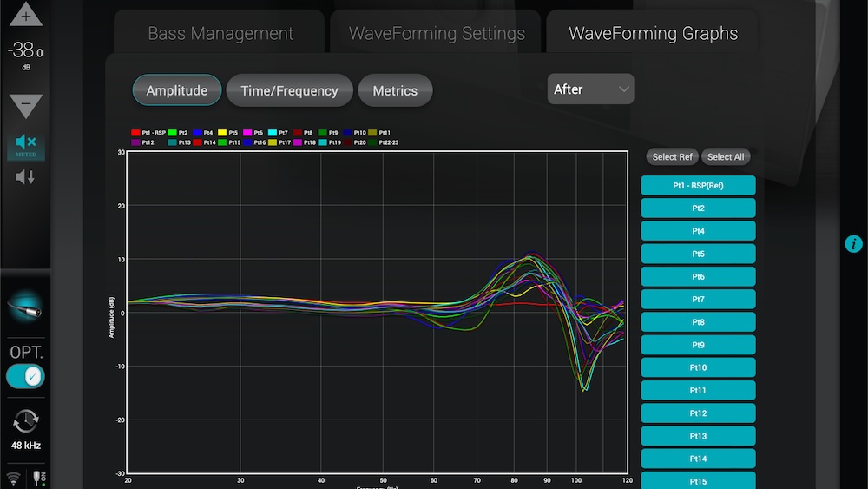Screen dimensions: 868x489
Task: Toggle the Pt10 measurement curve
Action: (698, 368)
